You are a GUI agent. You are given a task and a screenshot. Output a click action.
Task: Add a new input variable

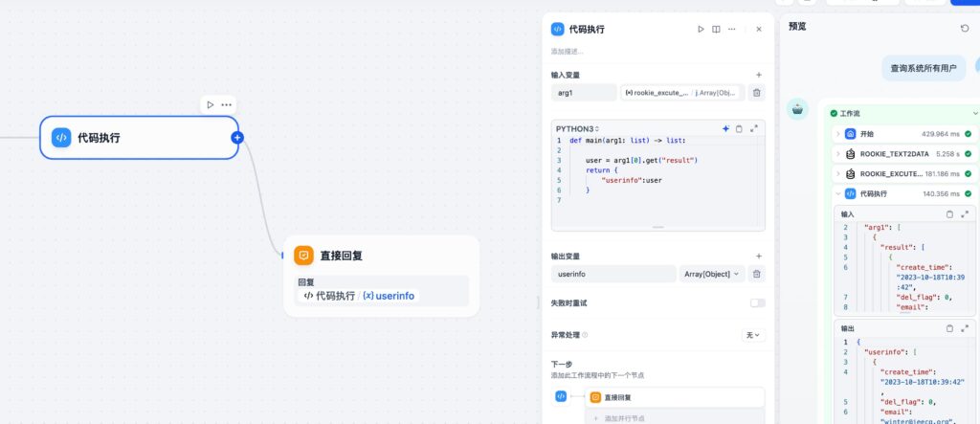tap(758, 75)
